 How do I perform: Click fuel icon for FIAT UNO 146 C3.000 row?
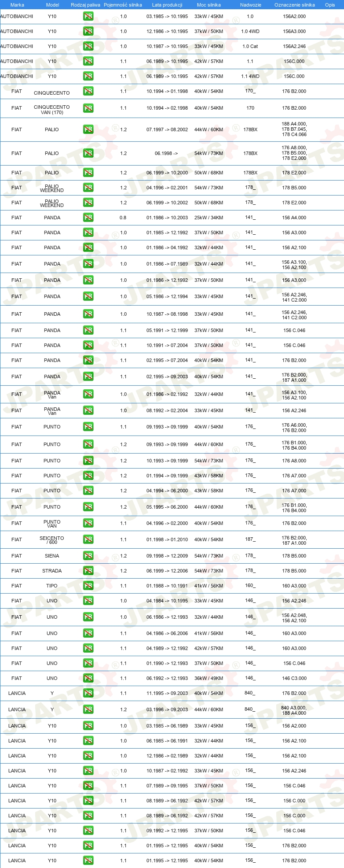[88, 678]
